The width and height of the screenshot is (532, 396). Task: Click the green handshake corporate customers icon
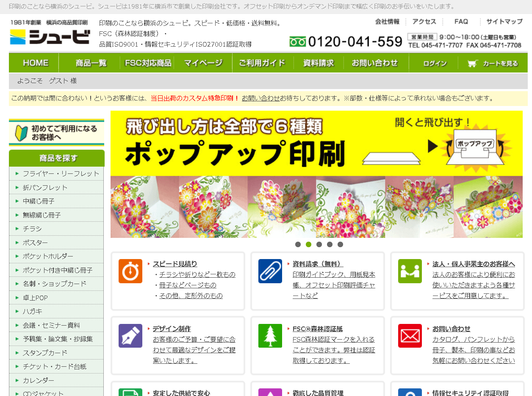coord(410,271)
